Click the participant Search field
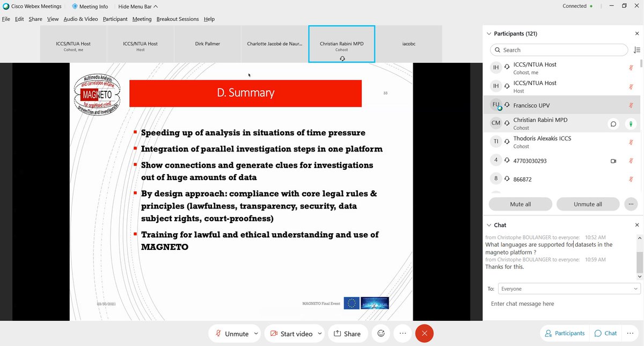Image resolution: width=644 pixels, height=346 pixels. (559, 50)
